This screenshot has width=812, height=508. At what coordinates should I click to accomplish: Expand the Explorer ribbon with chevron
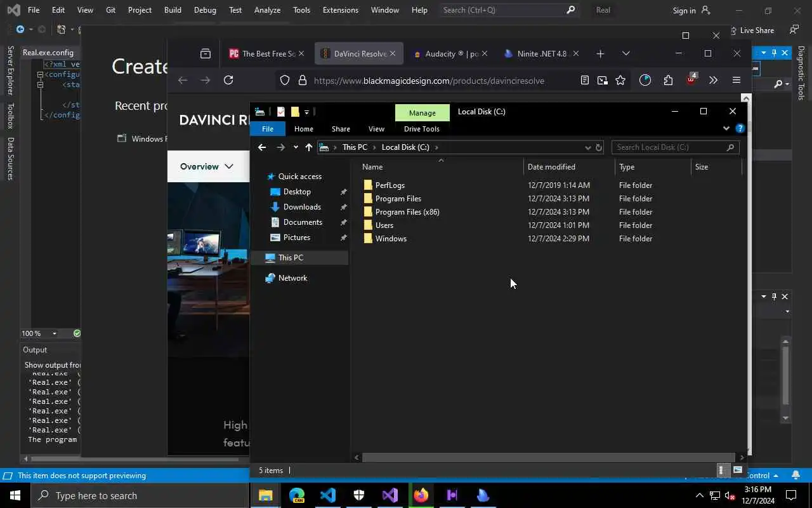click(726, 128)
